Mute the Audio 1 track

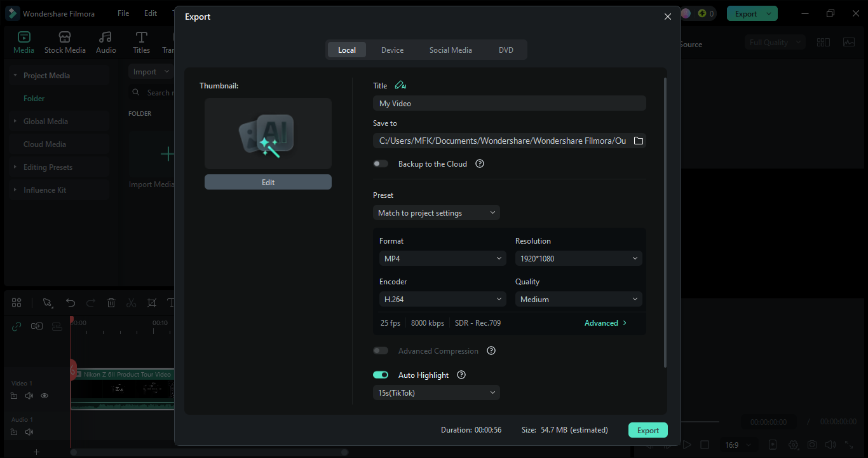(x=29, y=432)
